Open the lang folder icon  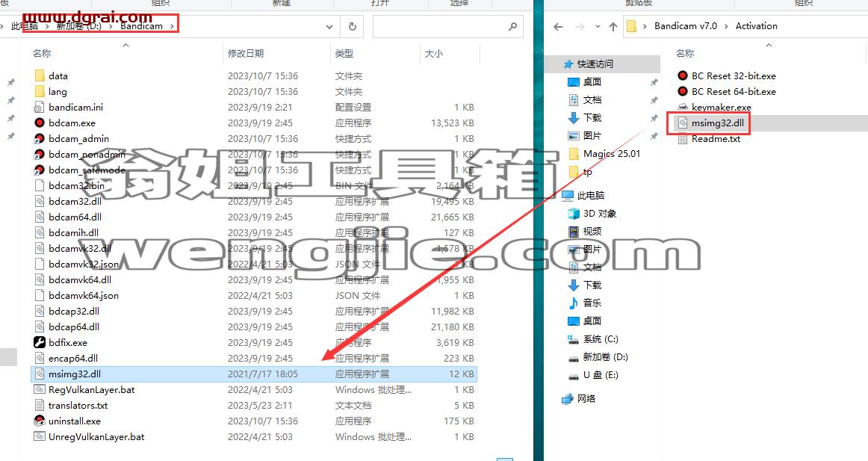tap(40, 91)
